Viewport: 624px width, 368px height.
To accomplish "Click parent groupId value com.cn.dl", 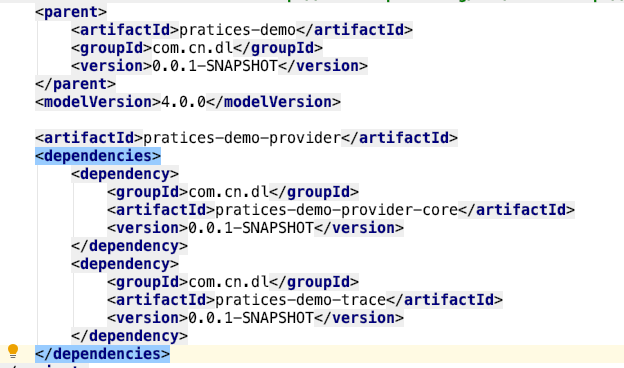I will (x=193, y=48).
